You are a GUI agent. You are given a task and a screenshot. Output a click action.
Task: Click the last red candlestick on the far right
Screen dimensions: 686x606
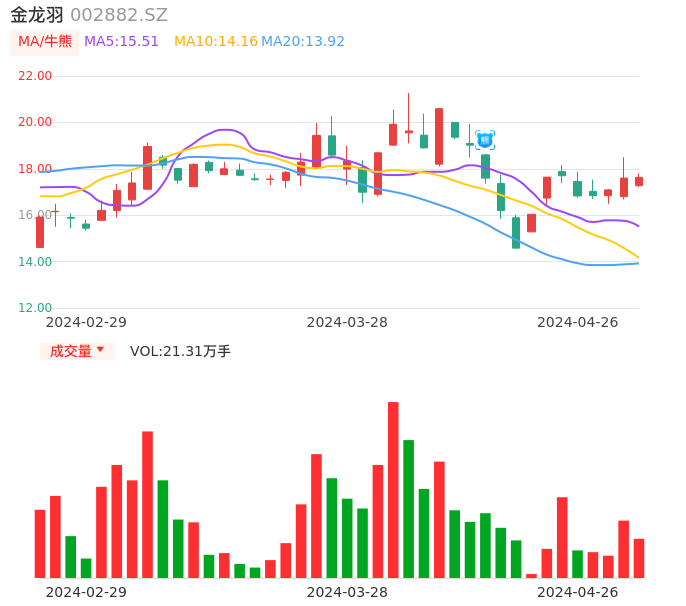coord(639,182)
